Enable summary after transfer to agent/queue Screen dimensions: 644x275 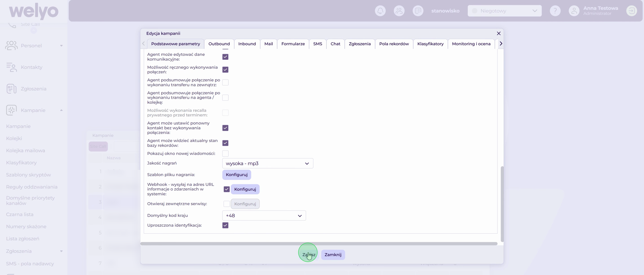click(225, 98)
